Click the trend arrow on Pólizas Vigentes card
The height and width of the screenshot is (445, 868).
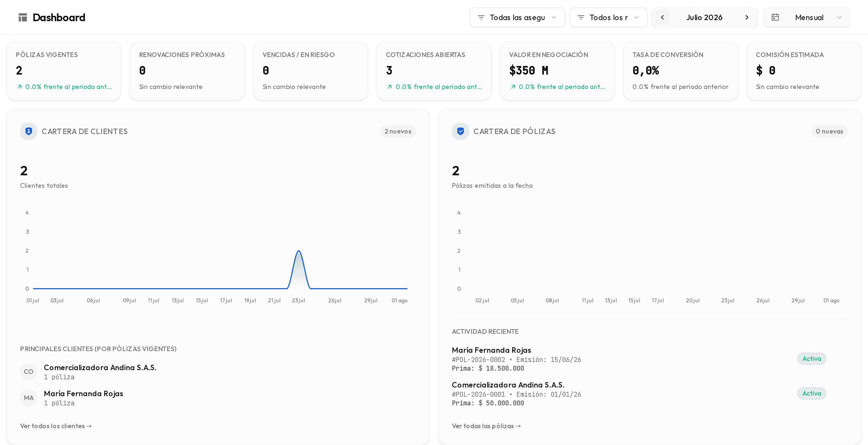point(20,87)
